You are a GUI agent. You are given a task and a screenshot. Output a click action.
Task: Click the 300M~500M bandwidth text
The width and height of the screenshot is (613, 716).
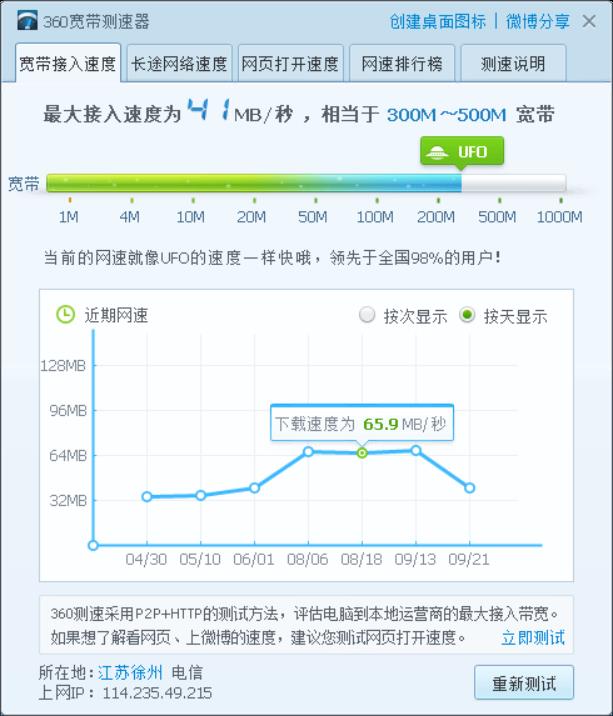pos(446,115)
